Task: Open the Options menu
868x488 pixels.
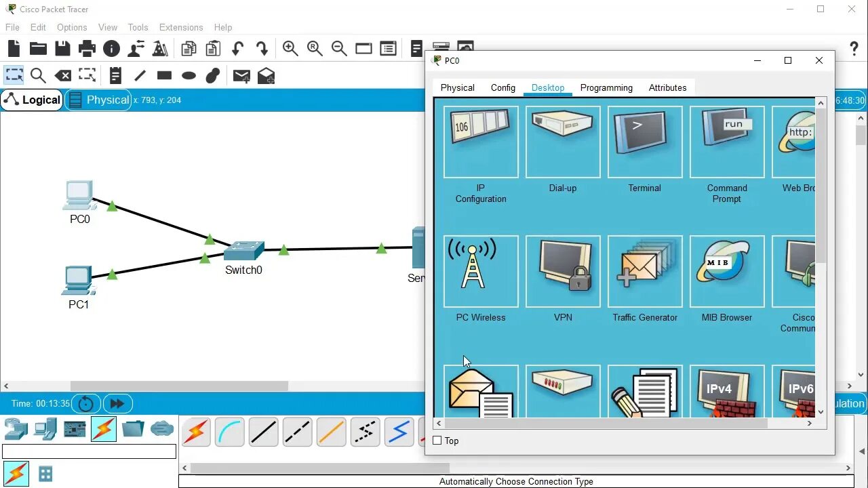Action: [72, 27]
